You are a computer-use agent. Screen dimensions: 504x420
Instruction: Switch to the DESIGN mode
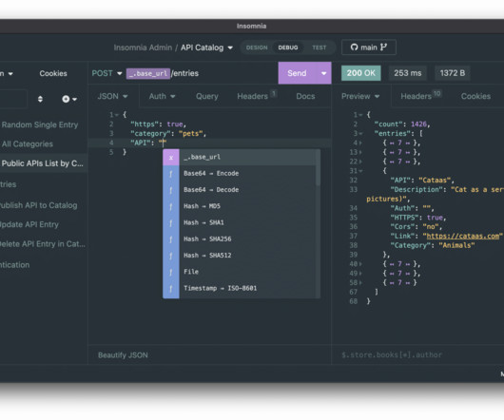pos(257,48)
